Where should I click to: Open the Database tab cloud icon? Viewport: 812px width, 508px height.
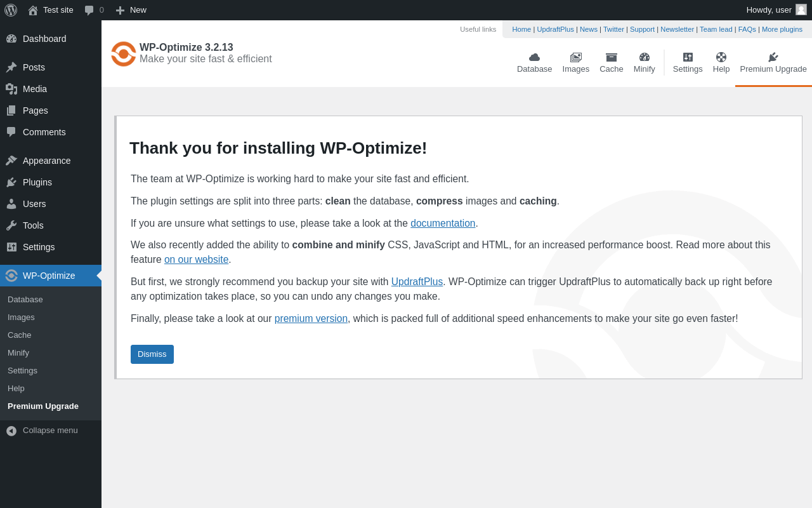534,57
